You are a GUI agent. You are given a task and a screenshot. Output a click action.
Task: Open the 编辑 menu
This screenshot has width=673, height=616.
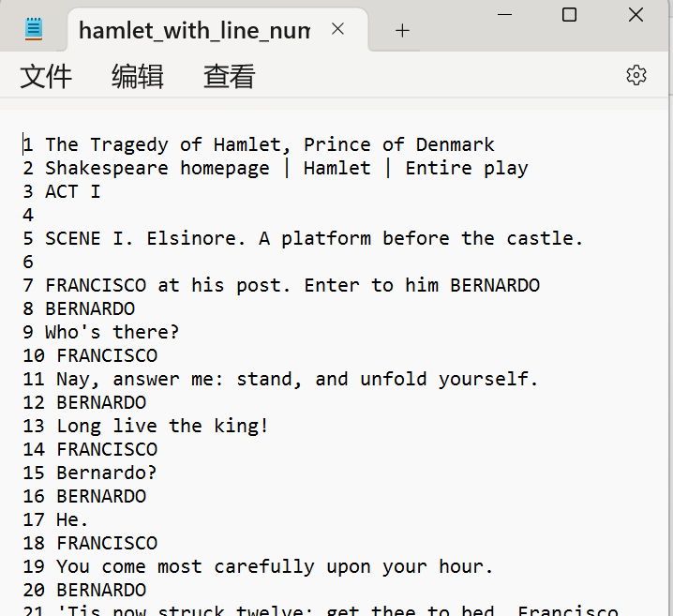click(x=138, y=76)
